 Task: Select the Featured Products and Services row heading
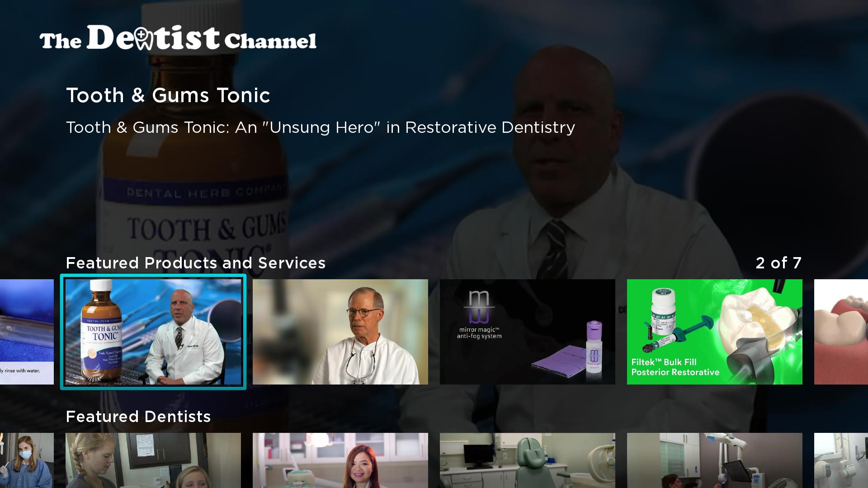[x=195, y=263]
